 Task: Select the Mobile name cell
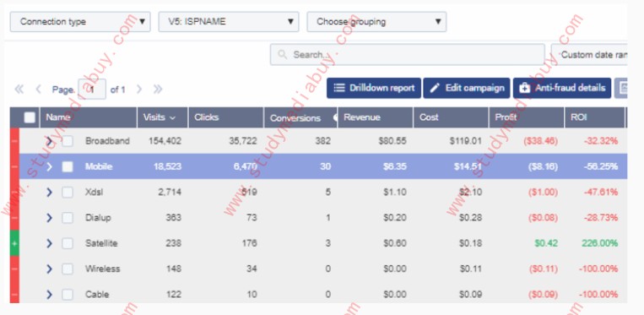coord(99,166)
